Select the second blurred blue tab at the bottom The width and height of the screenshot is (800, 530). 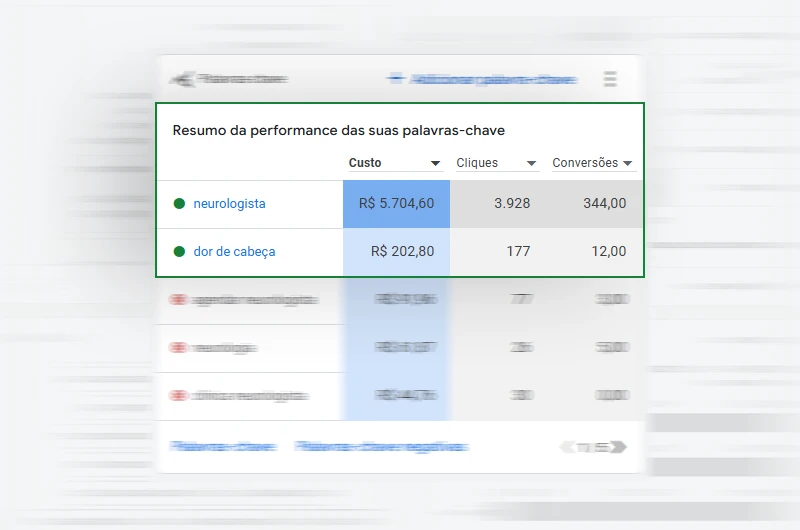tap(381, 447)
